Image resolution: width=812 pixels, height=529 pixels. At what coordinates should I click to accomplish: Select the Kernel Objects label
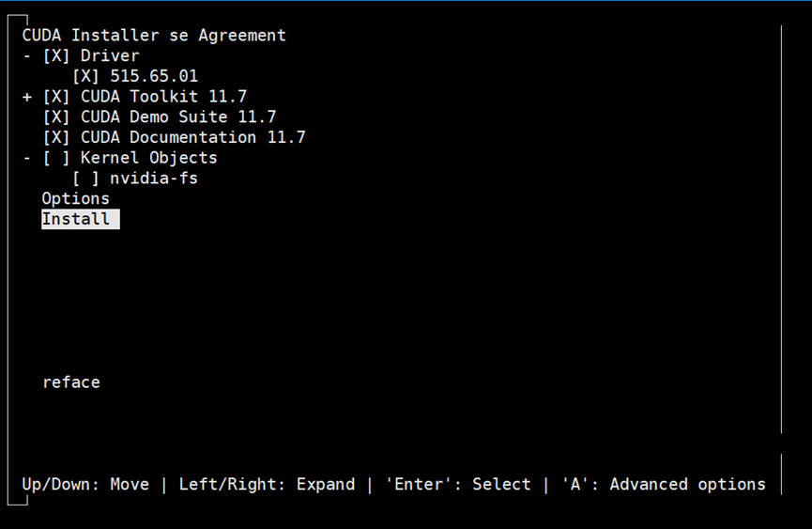148,158
